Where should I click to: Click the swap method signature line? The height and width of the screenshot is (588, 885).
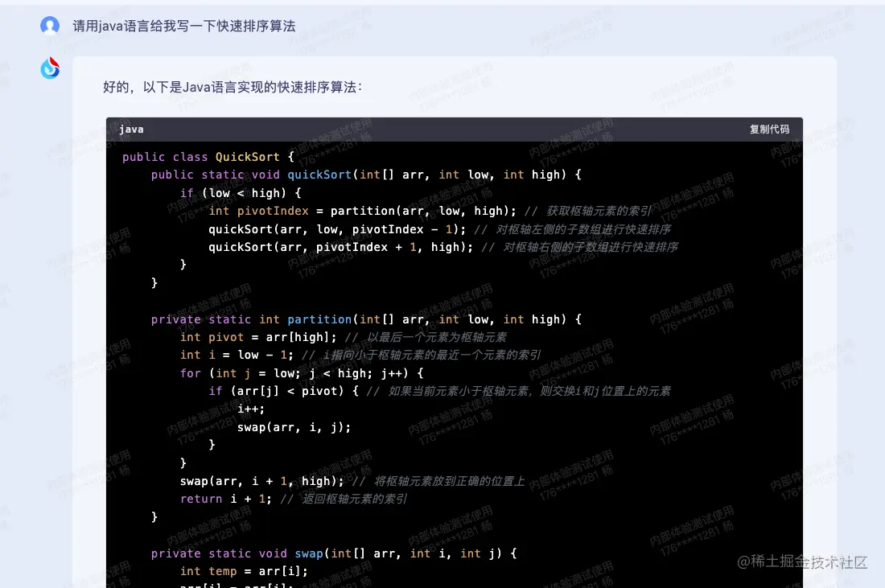tap(334, 553)
